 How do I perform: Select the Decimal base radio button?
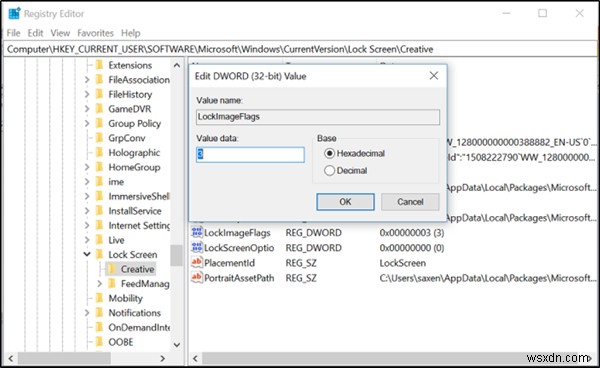coord(329,171)
